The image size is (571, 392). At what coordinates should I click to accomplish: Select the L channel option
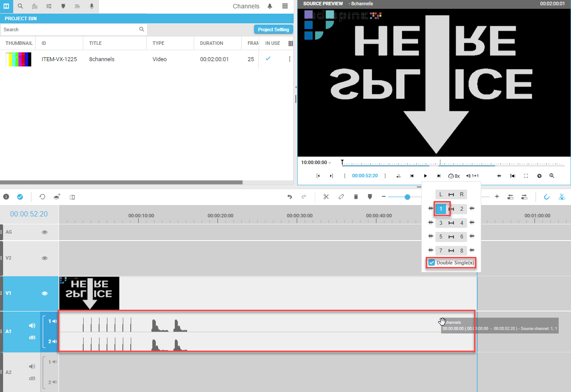(x=441, y=194)
